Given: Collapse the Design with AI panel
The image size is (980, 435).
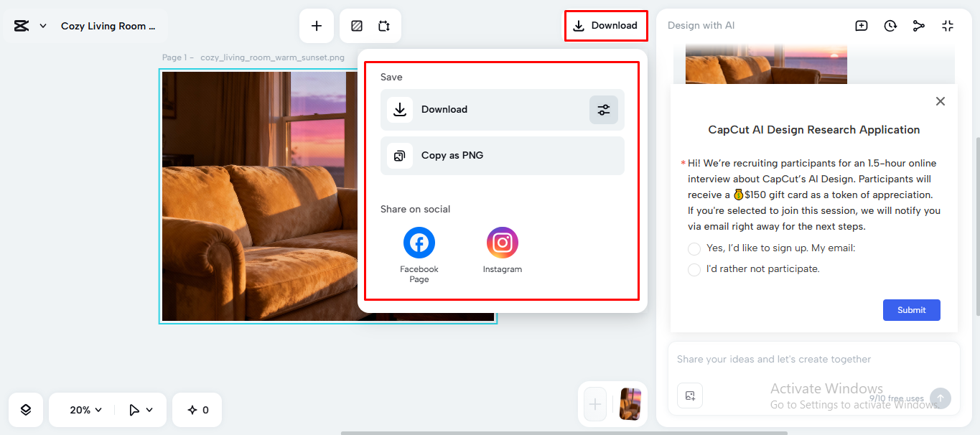Looking at the screenshot, I should click(x=948, y=26).
